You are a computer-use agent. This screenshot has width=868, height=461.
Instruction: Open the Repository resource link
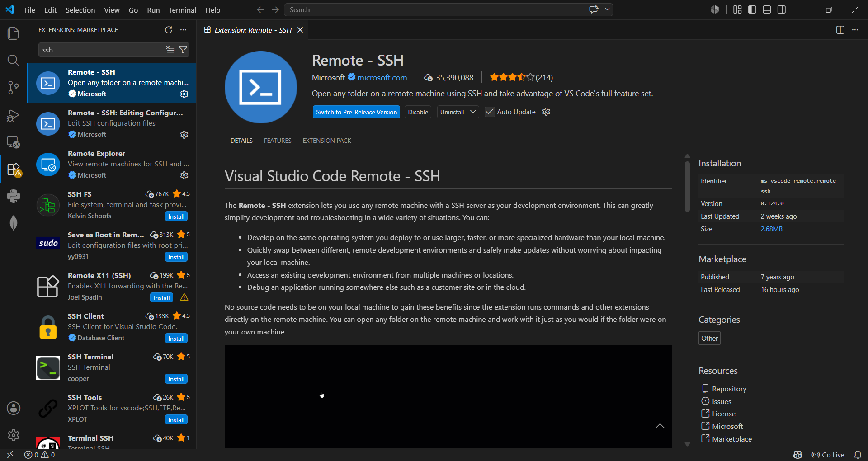point(729,389)
